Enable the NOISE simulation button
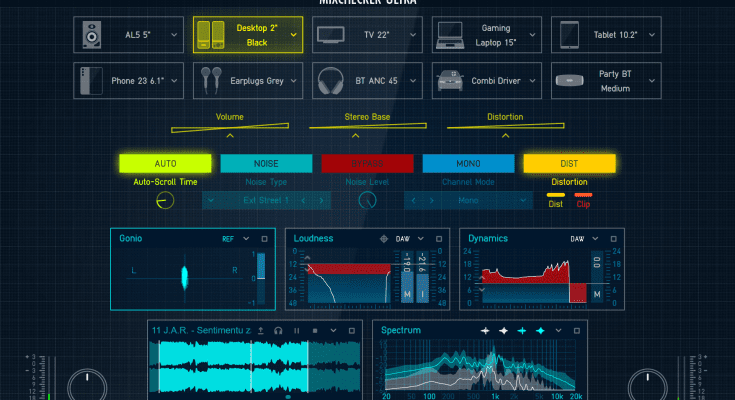735x400 pixels. tap(266, 163)
